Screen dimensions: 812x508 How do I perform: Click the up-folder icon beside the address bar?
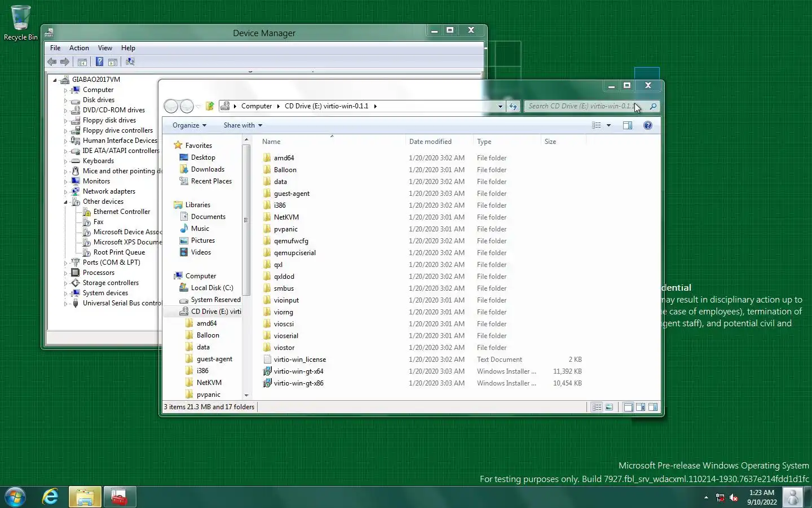point(210,106)
